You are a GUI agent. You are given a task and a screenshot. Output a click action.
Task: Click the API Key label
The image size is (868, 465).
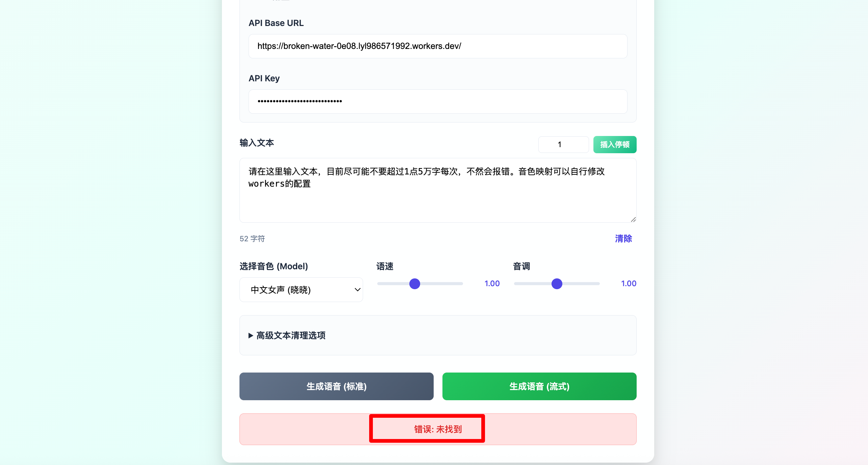click(264, 78)
